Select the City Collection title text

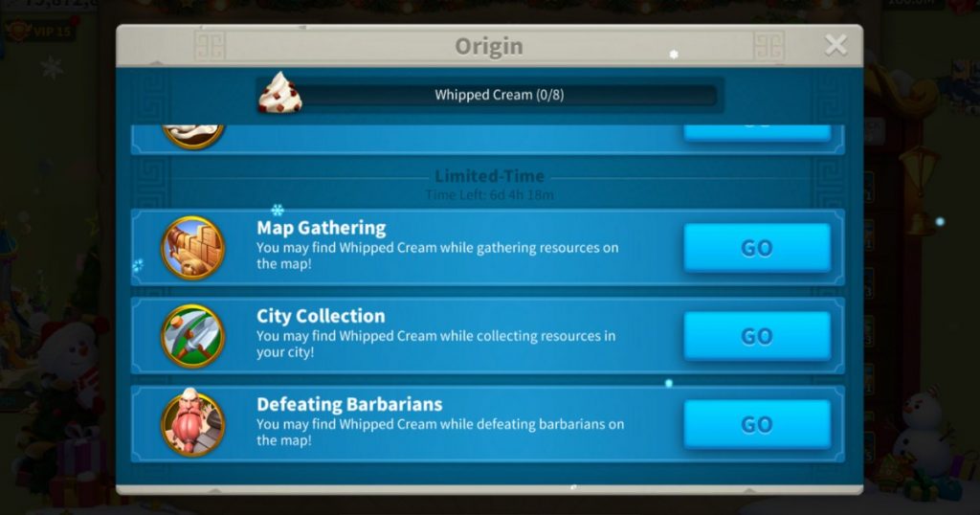(321, 316)
